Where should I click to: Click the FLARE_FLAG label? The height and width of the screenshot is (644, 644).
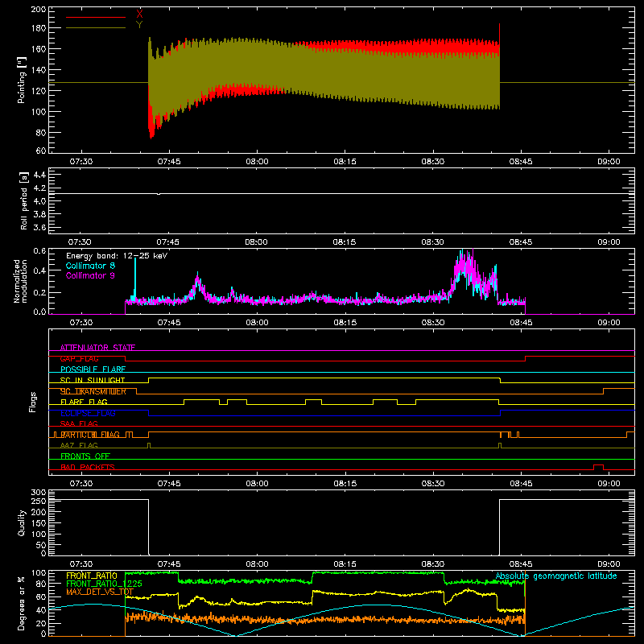tap(84, 402)
